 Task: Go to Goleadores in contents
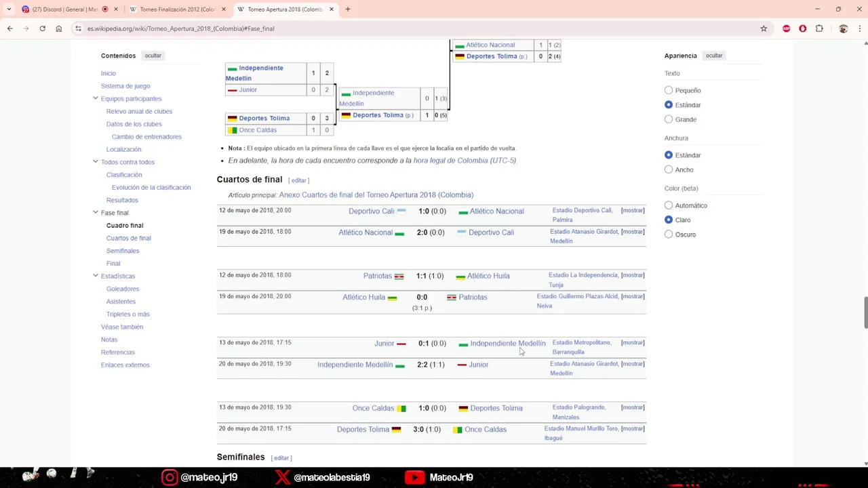coord(123,289)
